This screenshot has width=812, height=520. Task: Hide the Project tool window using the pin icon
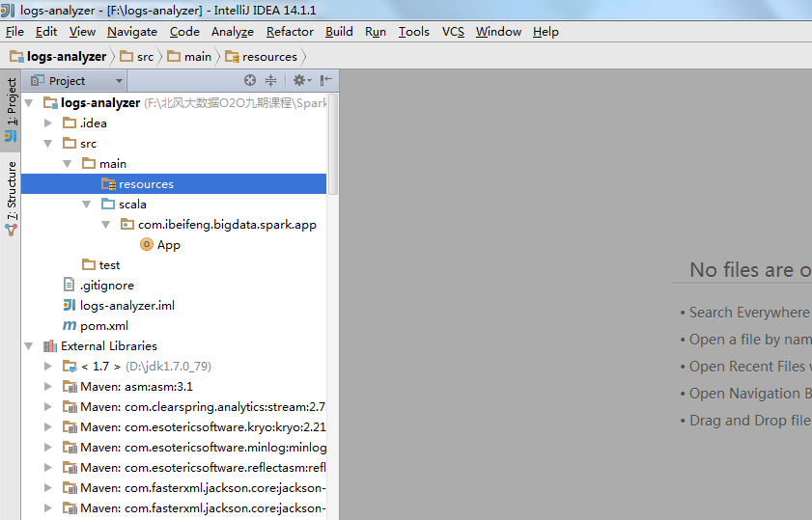click(x=325, y=80)
